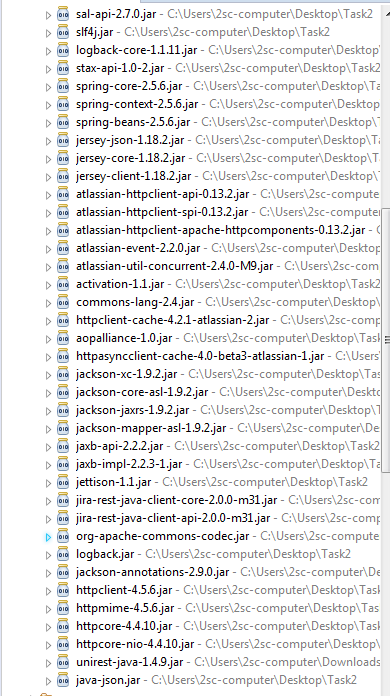Expand jira-rest-java-client-core-2.0.0-m31.jar contents

(48, 501)
